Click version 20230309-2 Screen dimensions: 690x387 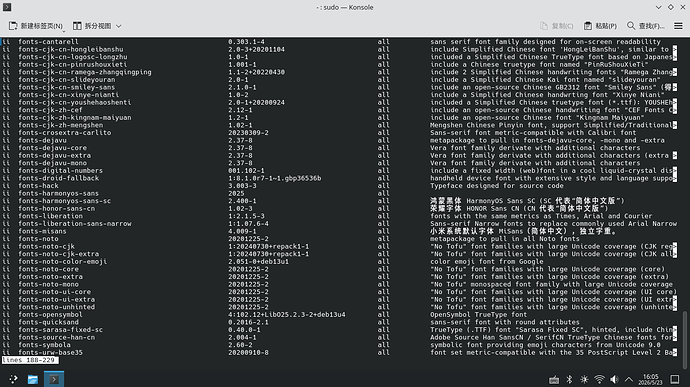click(x=248, y=133)
